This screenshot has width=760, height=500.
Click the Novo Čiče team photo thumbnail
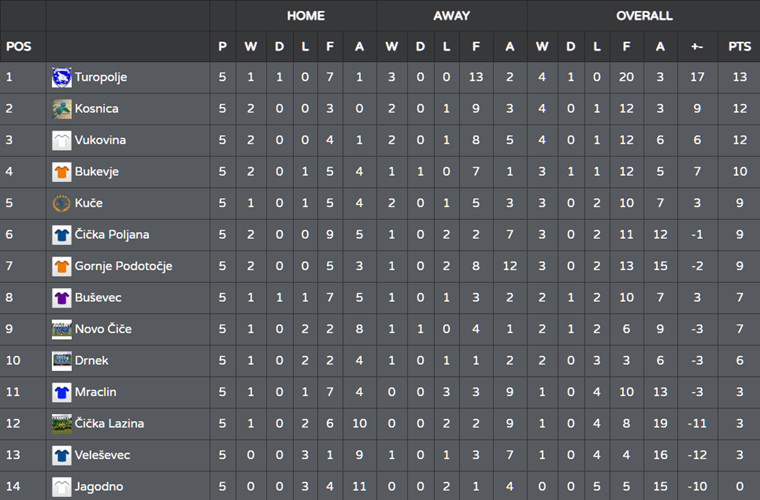tap(62, 329)
